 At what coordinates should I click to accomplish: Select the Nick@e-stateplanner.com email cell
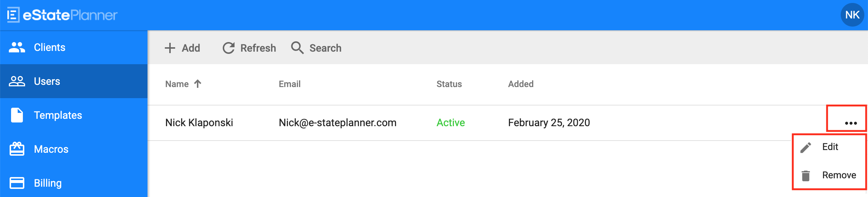tap(337, 122)
